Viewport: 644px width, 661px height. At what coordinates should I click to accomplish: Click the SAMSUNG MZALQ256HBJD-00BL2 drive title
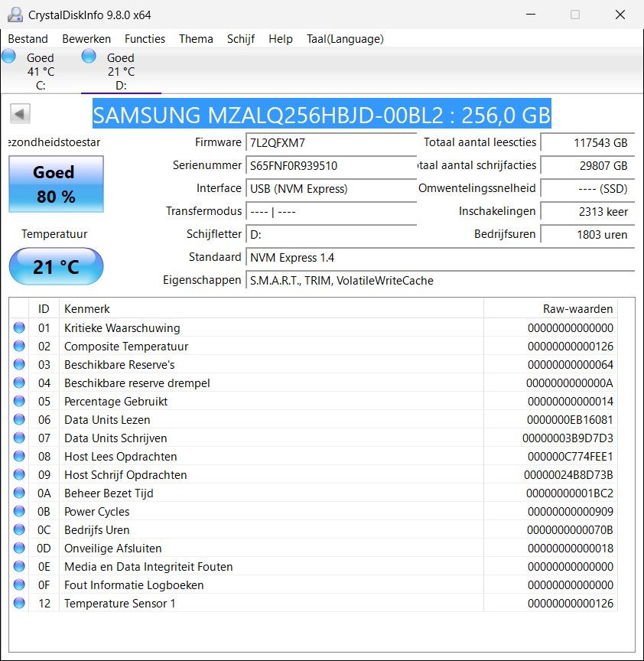[x=321, y=114]
